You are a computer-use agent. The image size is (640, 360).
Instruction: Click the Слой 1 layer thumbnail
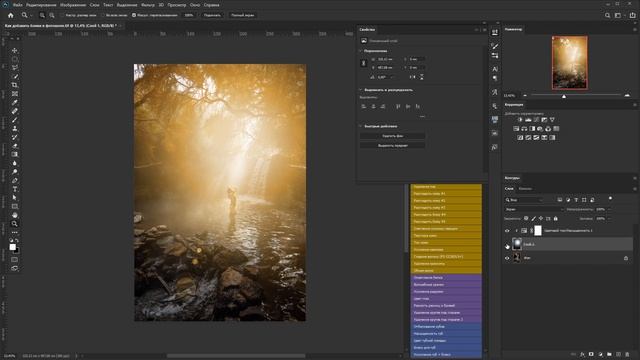tap(517, 244)
